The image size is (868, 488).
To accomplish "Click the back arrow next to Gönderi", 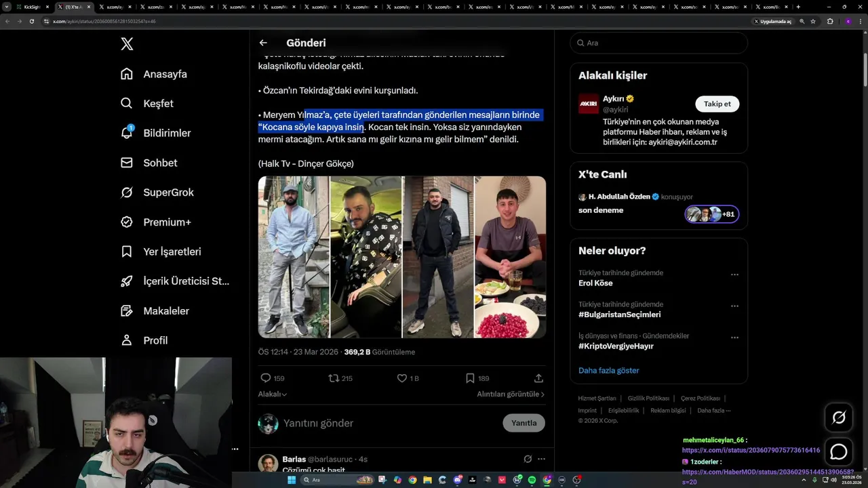I will point(263,43).
